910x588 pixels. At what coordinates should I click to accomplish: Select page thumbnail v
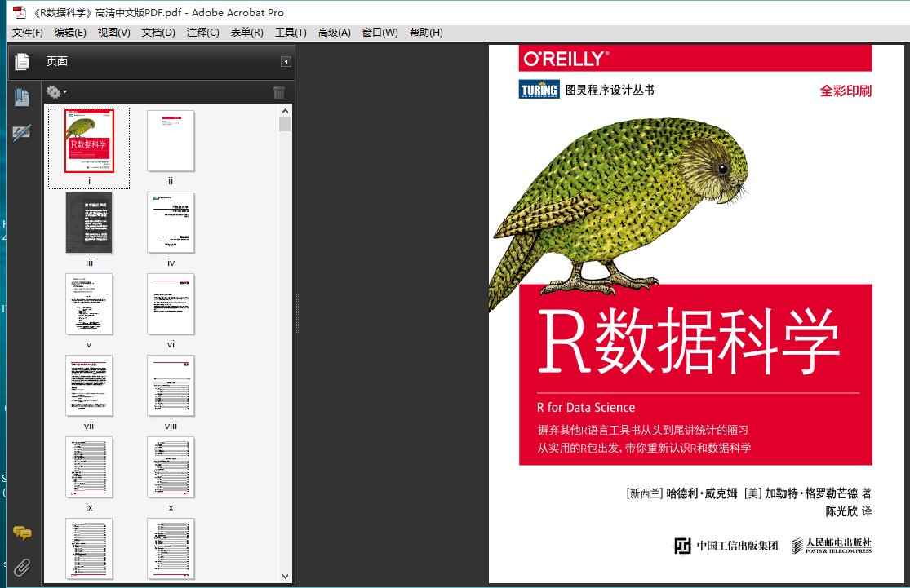89,304
